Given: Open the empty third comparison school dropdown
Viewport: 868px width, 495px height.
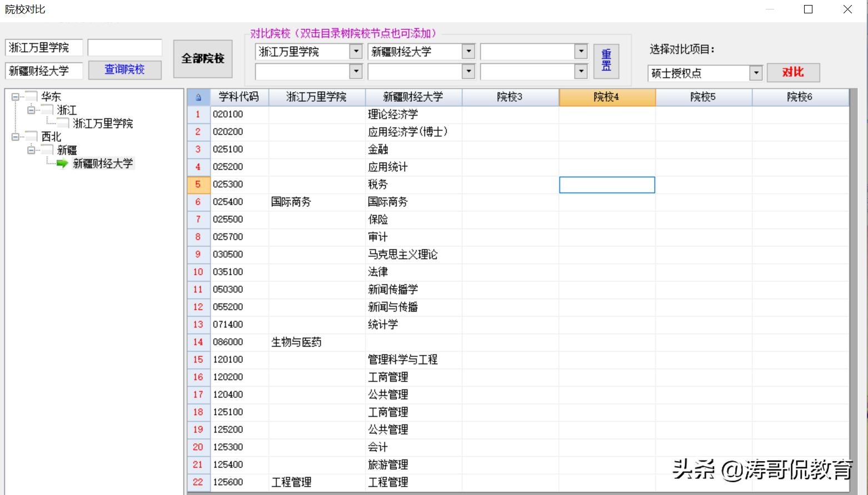Looking at the screenshot, I should click(x=581, y=51).
